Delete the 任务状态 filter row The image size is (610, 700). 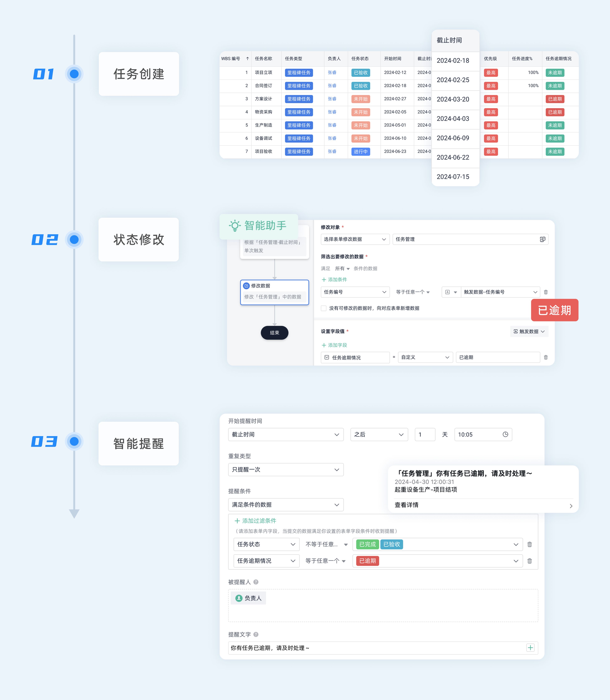click(529, 544)
